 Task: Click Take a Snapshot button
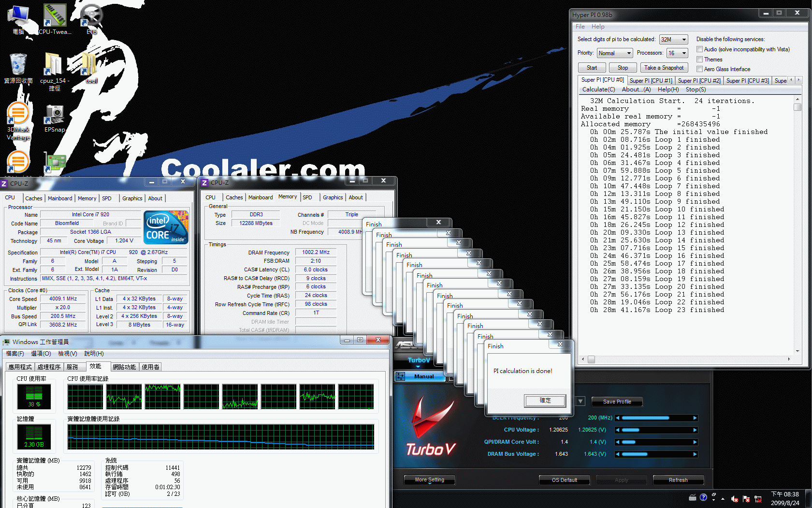pos(664,68)
